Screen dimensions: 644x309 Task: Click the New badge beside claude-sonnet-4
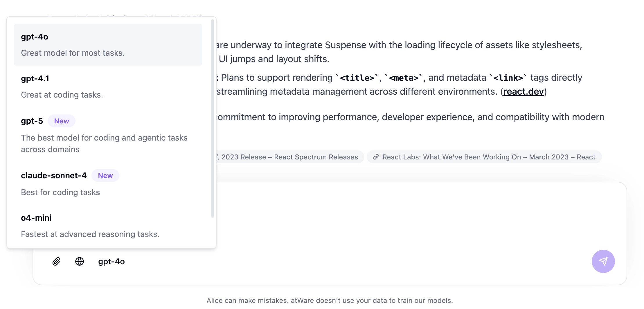105,175
